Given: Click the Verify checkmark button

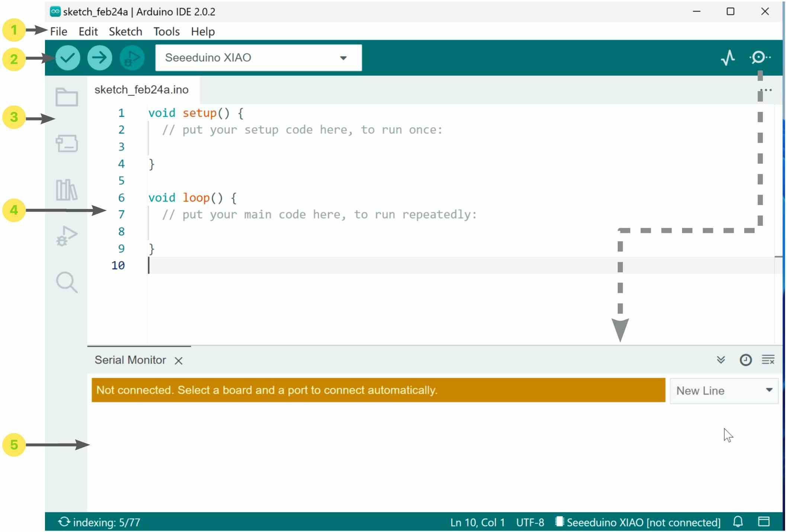Looking at the screenshot, I should (x=68, y=58).
